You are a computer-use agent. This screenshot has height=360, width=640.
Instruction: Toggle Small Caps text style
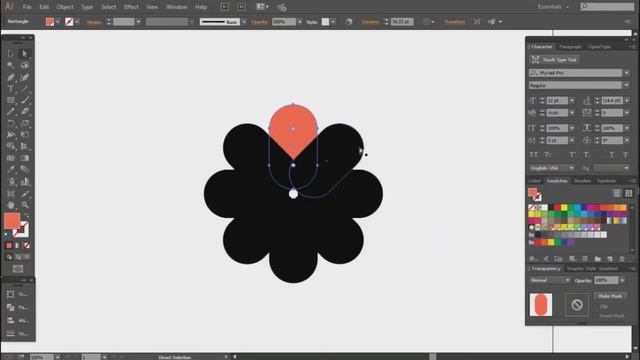[548, 155]
